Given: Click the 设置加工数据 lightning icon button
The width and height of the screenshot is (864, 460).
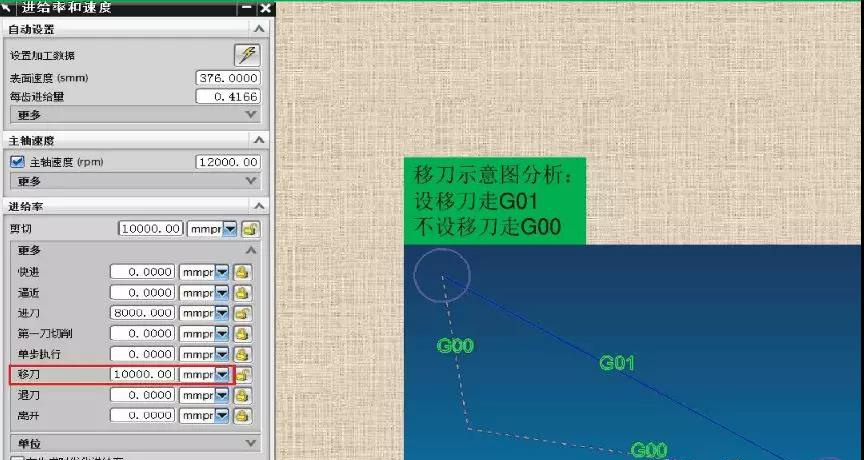Looking at the screenshot, I should click(246, 55).
